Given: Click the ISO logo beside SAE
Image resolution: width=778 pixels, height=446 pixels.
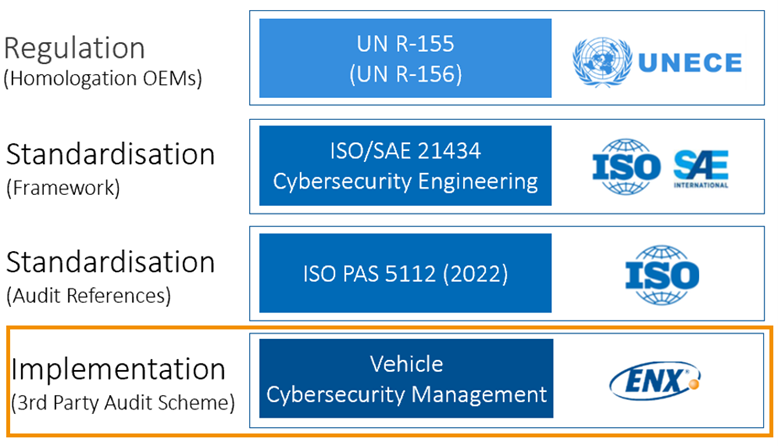Looking at the screenshot, I should 626,166.
